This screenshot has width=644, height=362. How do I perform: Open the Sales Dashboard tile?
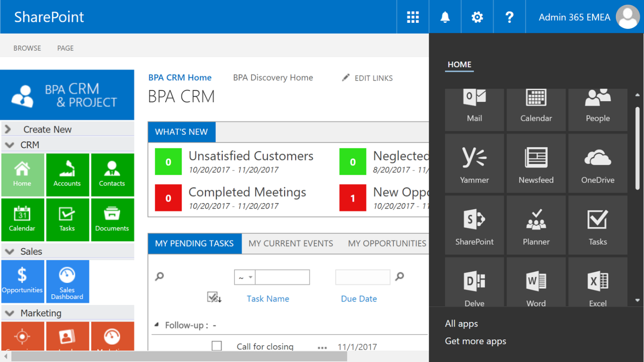pyautogui.click(x=67, y=281)
